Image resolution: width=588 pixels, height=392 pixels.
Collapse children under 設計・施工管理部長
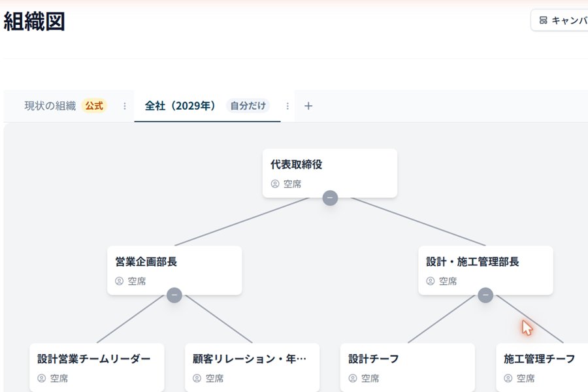coord(485,295)
